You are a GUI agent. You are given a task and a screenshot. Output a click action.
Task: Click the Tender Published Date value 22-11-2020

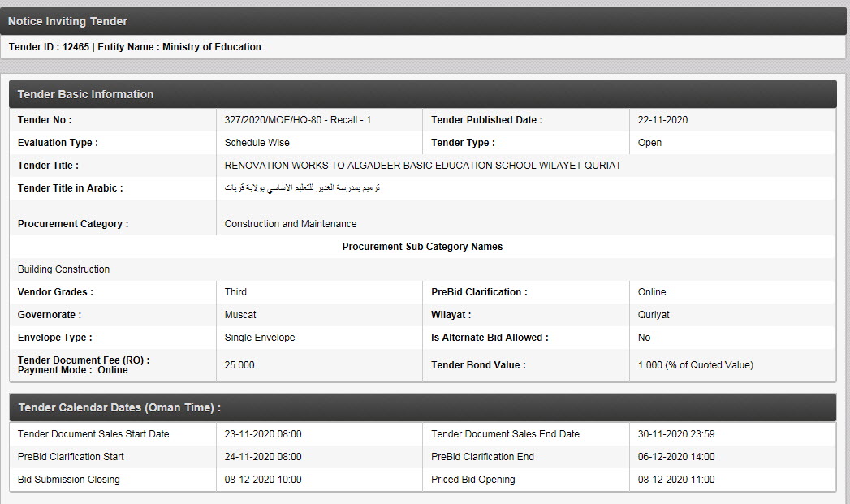coord(662,120)
